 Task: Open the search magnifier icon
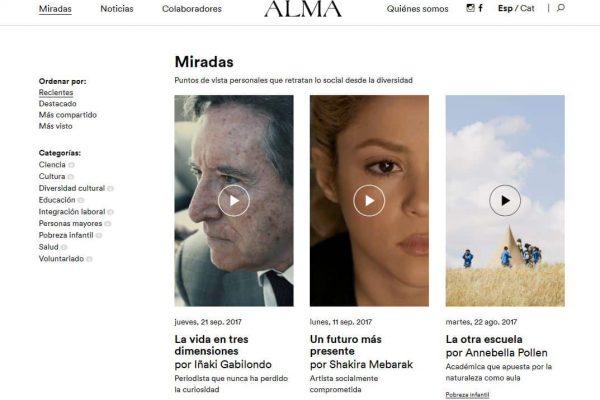point(561,8)
